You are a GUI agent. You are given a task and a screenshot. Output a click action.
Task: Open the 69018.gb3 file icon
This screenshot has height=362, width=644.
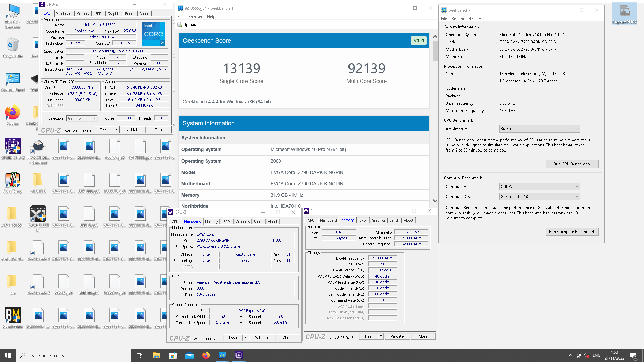pos(89,217)
